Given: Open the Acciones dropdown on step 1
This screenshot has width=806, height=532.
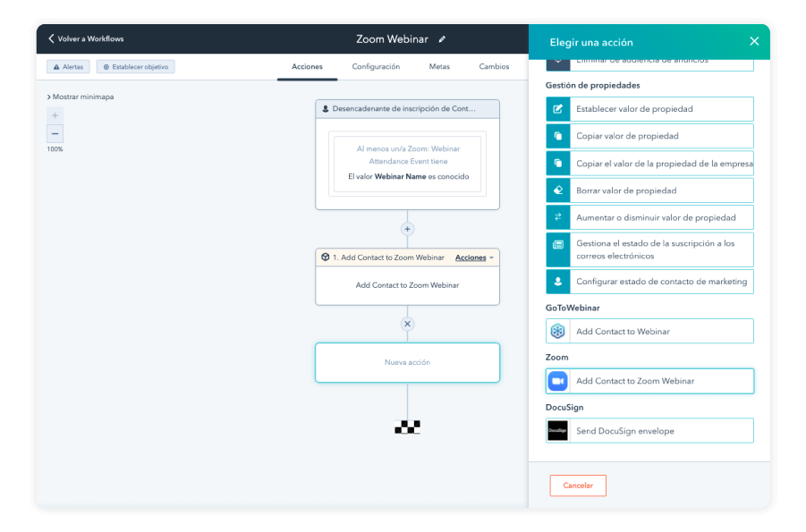Looking at the screenshot, I should pos(474,258).
